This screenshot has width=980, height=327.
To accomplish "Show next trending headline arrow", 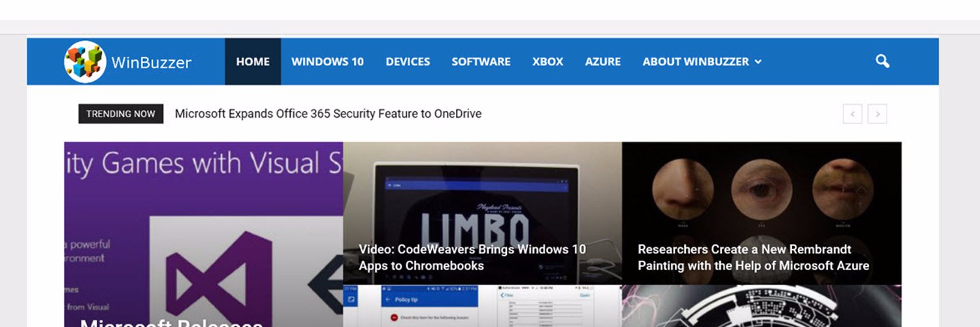I will [877, 114].
